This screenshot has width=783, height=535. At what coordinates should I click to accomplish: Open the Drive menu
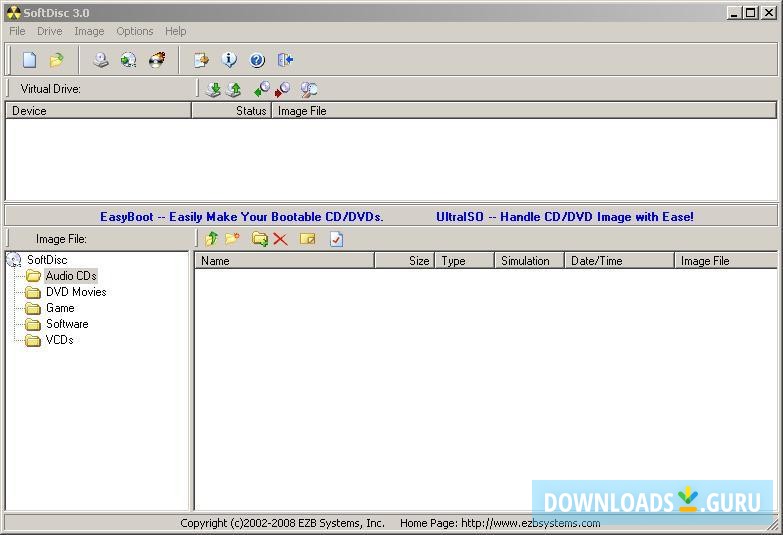tap(49, 31)
